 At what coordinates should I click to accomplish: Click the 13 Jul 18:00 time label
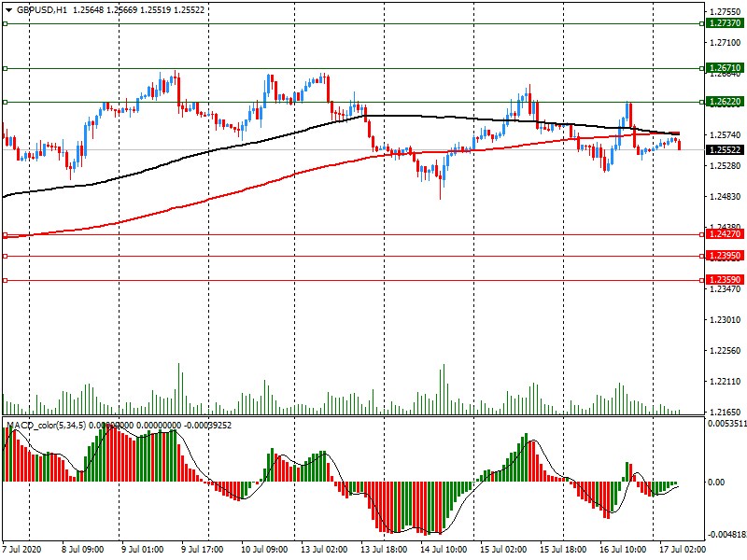coord(382,550)
